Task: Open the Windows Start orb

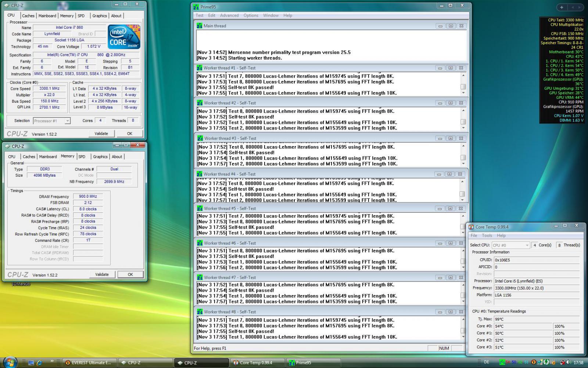Action: pos(10,362)
